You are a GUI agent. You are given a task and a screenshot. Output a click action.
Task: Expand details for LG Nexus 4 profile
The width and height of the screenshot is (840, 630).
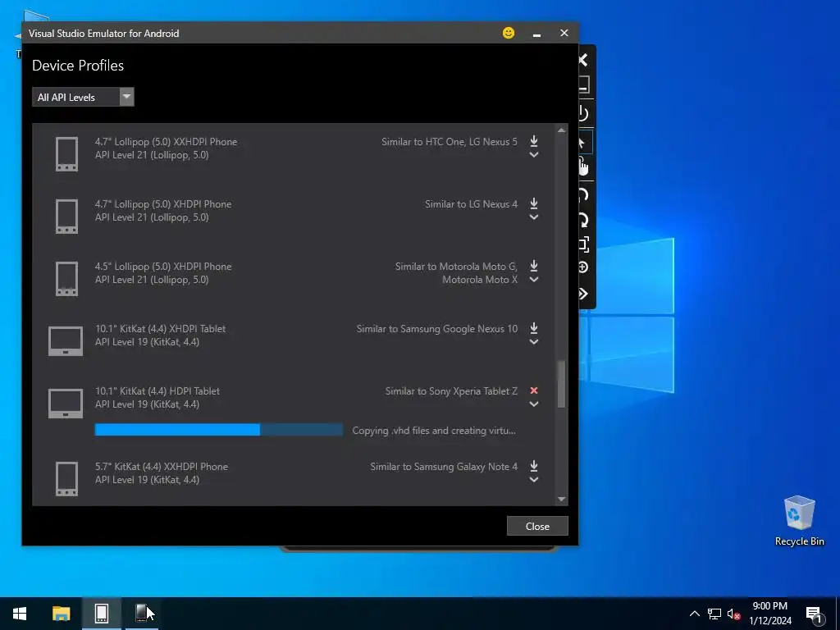coord(533,217)
